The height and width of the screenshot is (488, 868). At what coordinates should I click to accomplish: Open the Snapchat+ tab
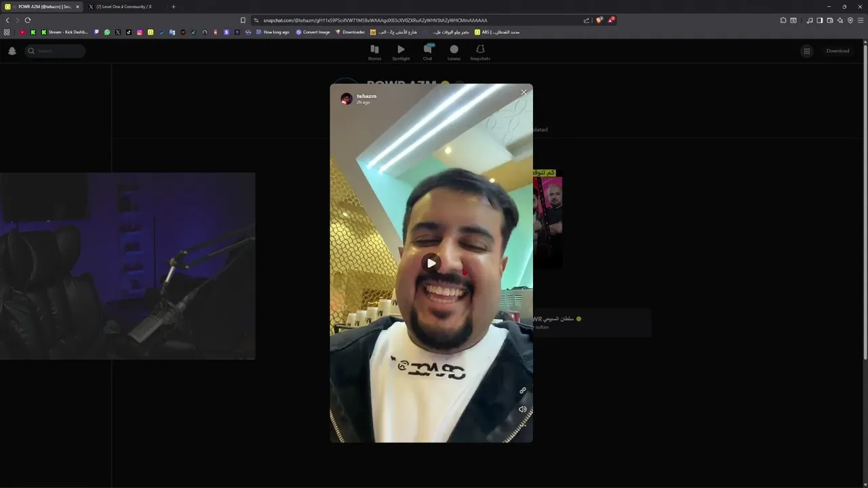pos(480,52)
